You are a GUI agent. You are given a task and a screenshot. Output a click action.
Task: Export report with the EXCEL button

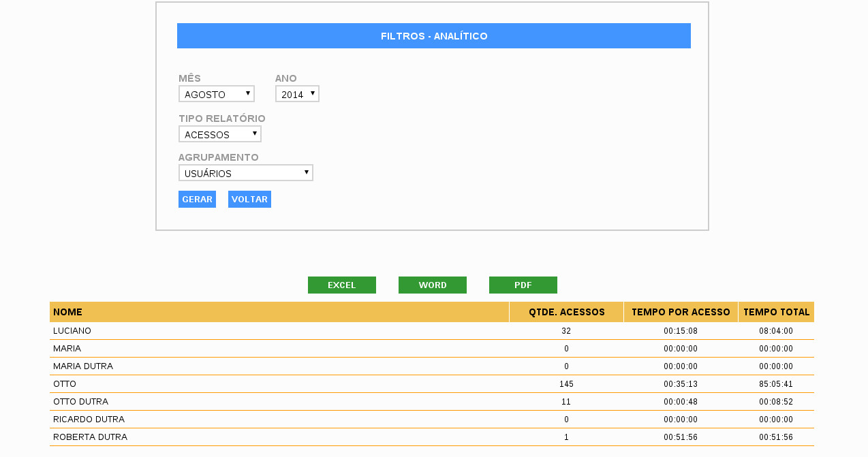coord(342,285)
